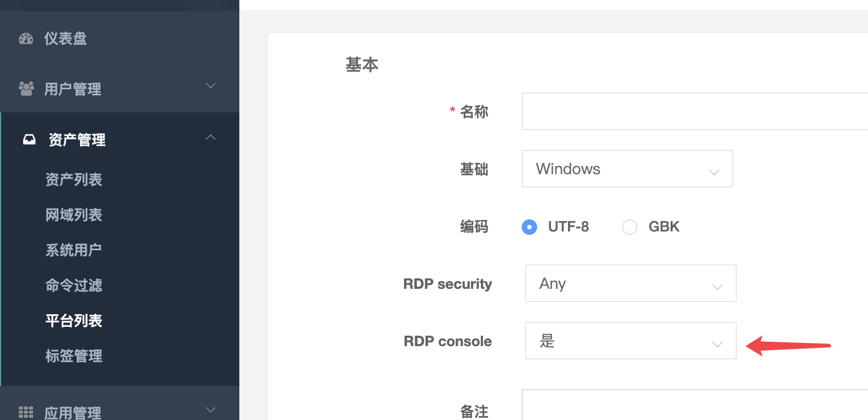Open 资产列表 from the sidebar
Screen dimensions: 868x420
(x=73, y=179)
